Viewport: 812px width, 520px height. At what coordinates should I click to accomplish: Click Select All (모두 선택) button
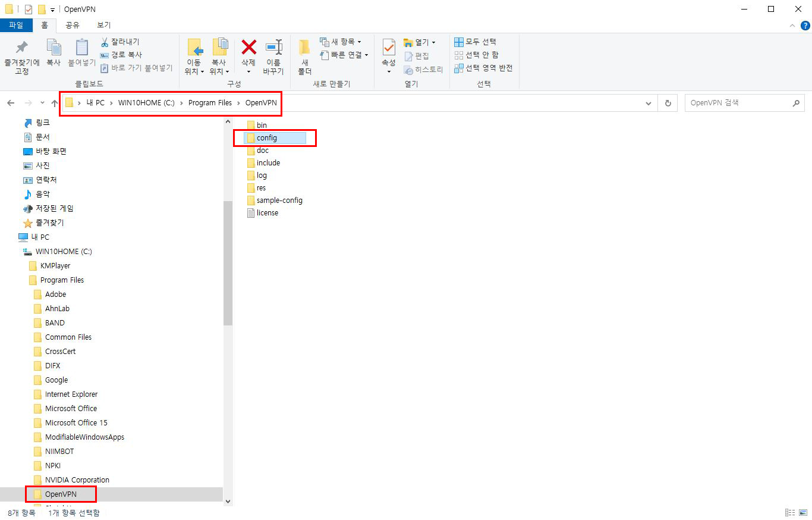[475, 42]
